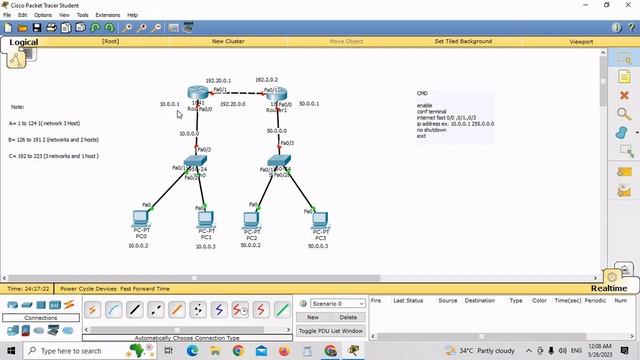Select Router1 in the workspace

[x=276, y=94]
